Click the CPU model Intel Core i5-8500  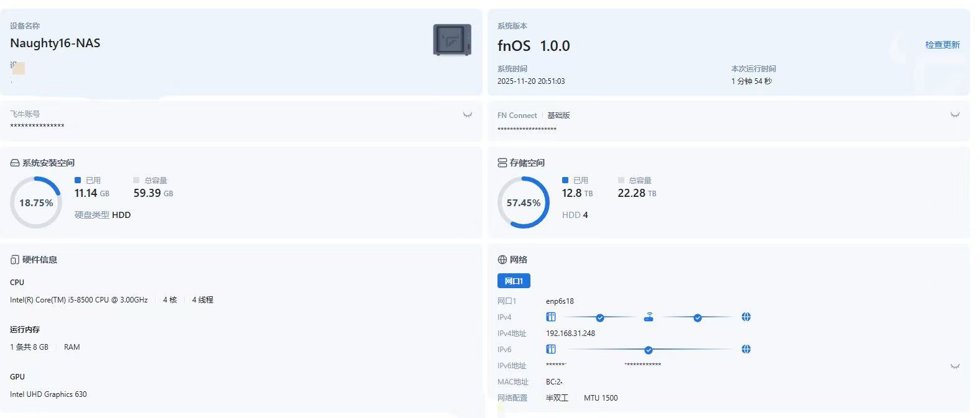click(x=79, y=300)
